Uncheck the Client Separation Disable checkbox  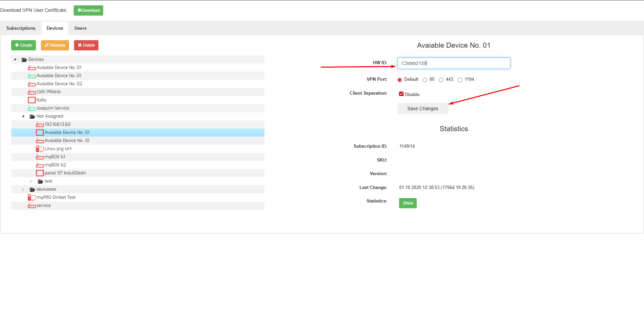click(x=401, y=94)
